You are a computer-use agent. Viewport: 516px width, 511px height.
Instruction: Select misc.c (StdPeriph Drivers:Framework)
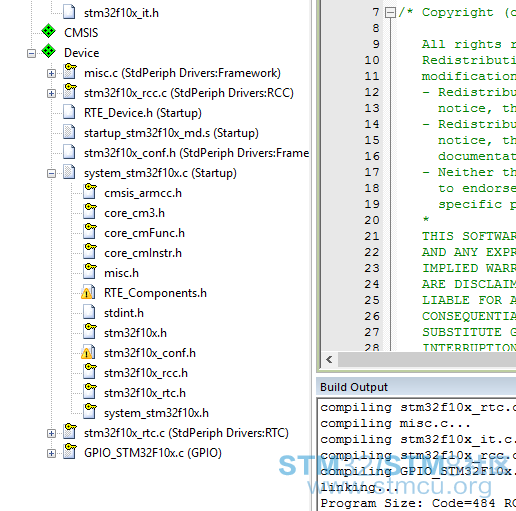(x=182, y=73)
